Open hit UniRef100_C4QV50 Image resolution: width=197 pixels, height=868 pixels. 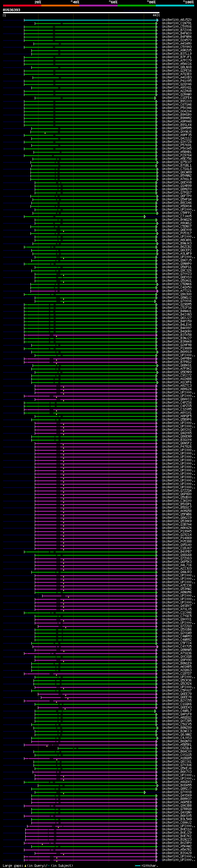point(176,287)
